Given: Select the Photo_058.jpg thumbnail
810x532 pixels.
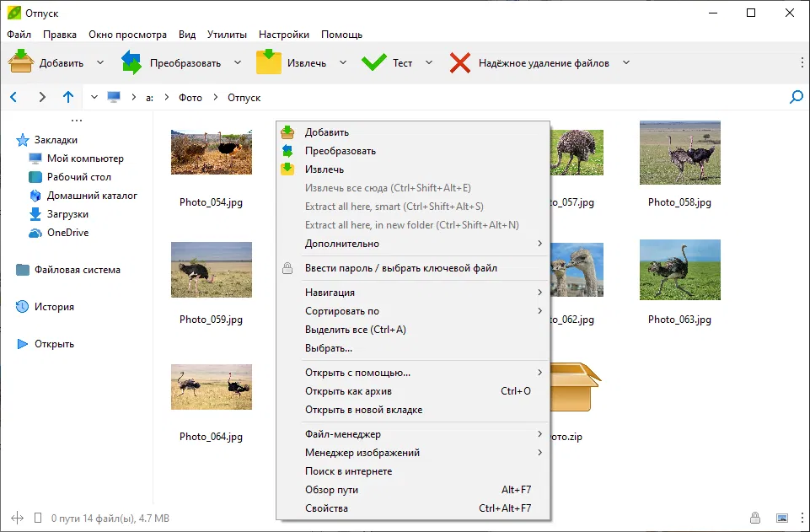Looking at the screenshot, I should [x=680, y=153].
